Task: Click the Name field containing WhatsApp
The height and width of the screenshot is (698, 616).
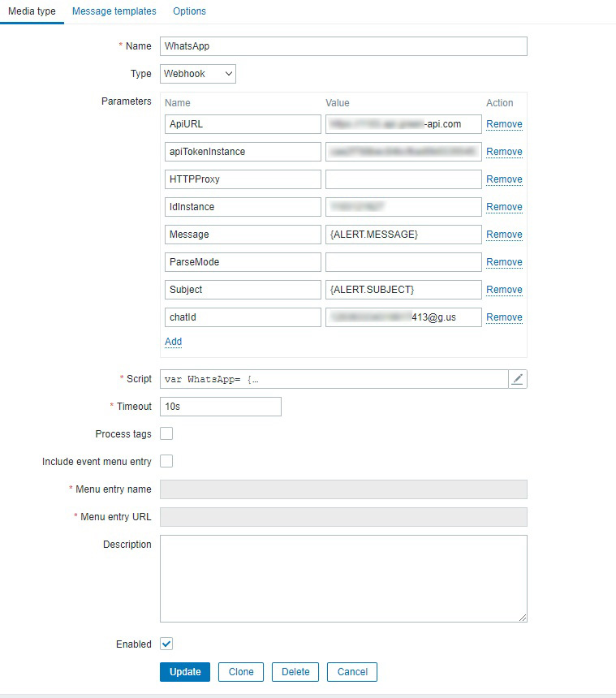Action: (x=341, y=46)
